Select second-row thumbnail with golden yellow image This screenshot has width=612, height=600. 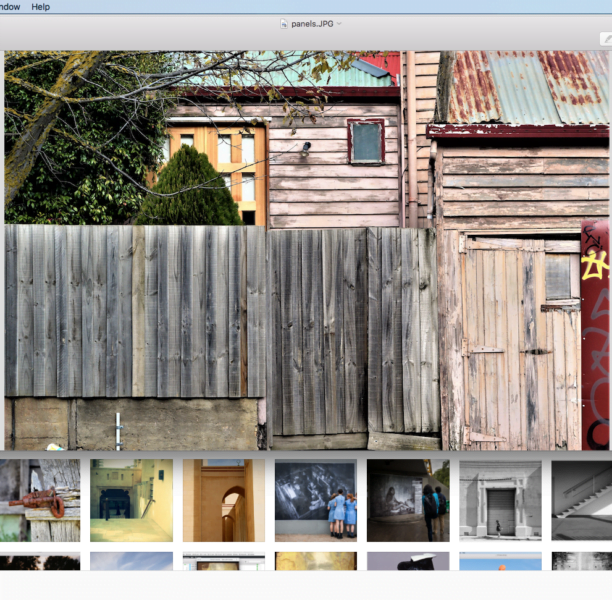(315, 561)
